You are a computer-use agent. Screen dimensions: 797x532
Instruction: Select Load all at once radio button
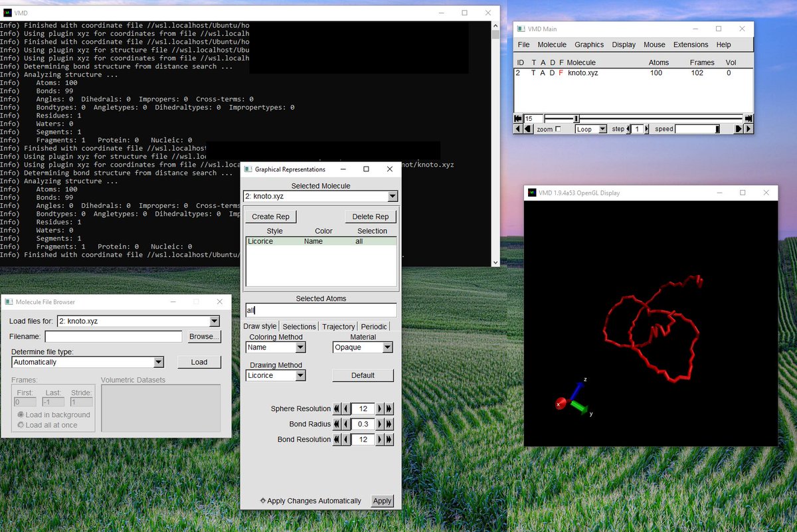[46, 425]
